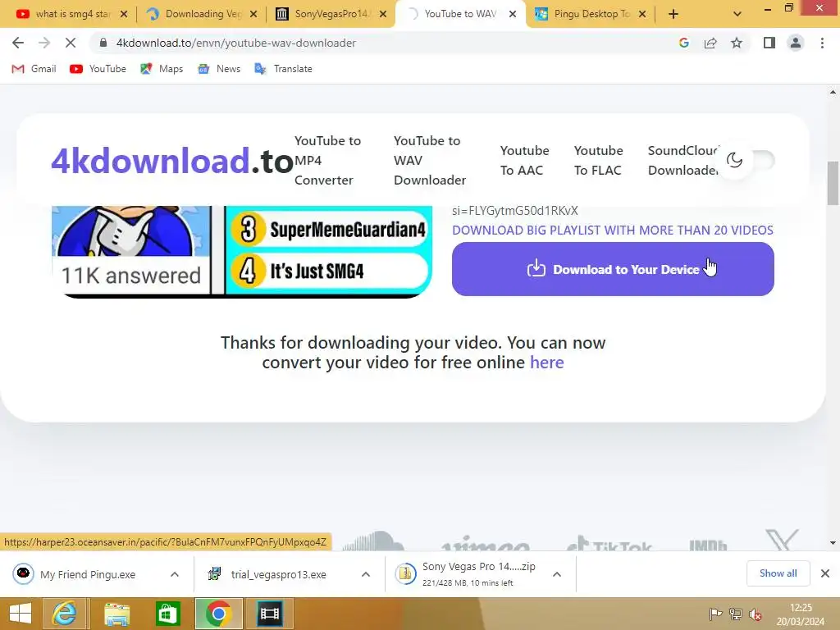This screenshot has width=840, height=630.
Task: Open the film-strip app in taskbar
Action: [269, 614]
